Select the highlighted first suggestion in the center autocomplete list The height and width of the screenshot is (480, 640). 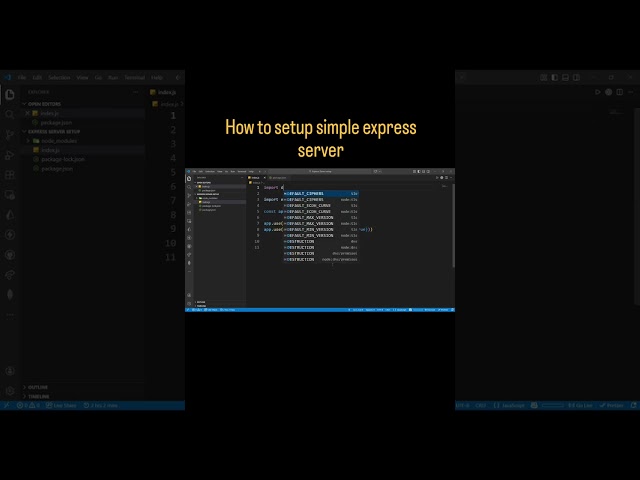(321, 193)
